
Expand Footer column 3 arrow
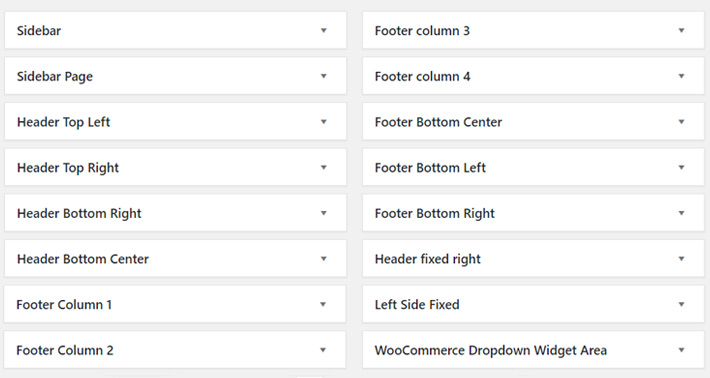pyautogui.click(x=681, y=31)
